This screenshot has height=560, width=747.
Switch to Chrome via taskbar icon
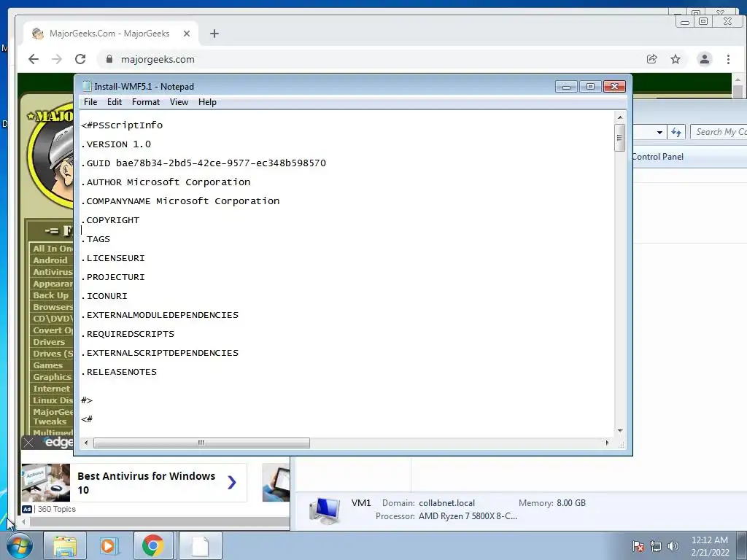pyautogui.click(x=152, y=545)
